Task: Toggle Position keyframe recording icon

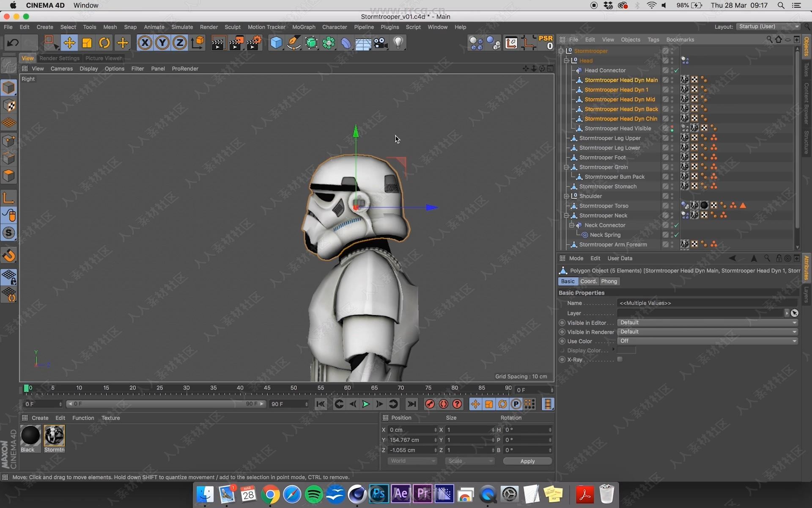Action: [475, 404]
